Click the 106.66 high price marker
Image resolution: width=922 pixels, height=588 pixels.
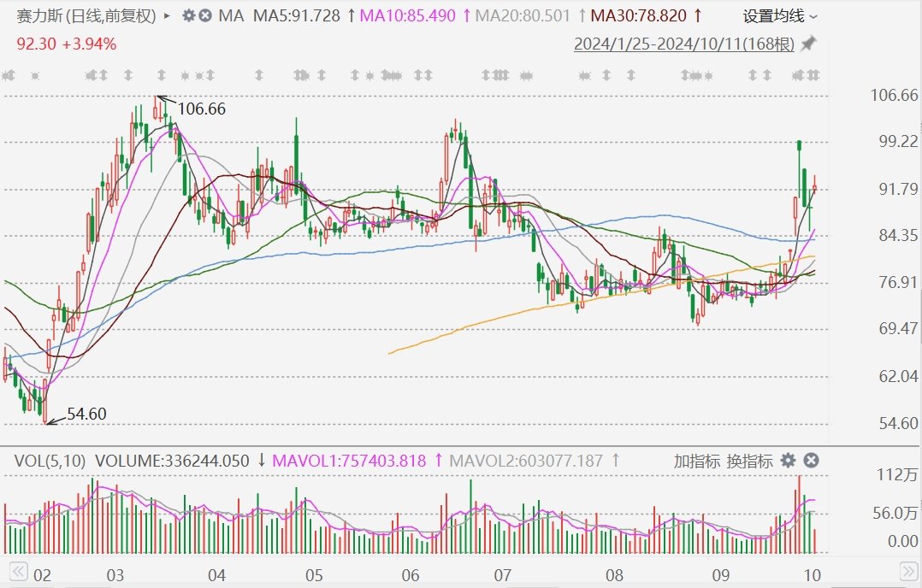tap(202, 109)
